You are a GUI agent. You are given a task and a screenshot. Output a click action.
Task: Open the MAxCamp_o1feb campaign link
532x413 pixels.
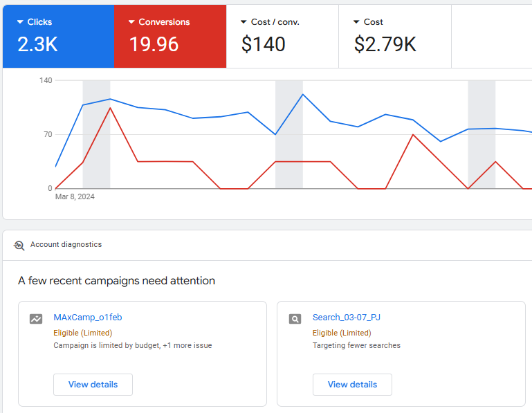(88, 318)
